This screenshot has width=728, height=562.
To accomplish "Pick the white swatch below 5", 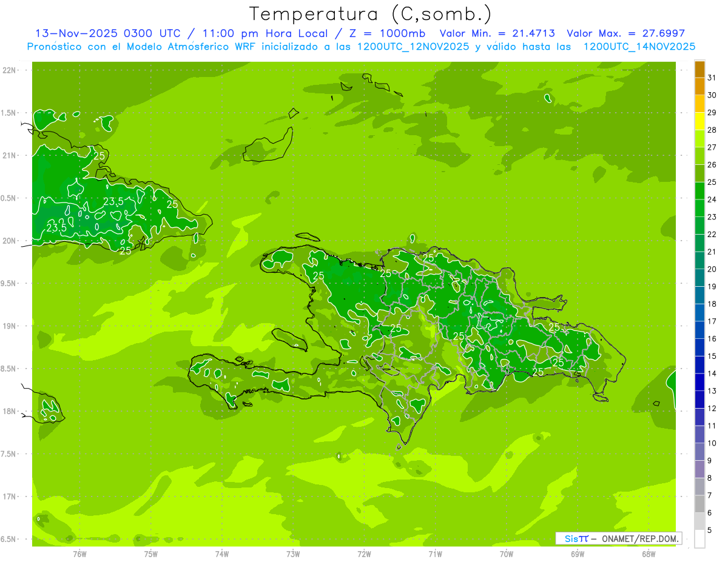I will click(x=699, y=539).
